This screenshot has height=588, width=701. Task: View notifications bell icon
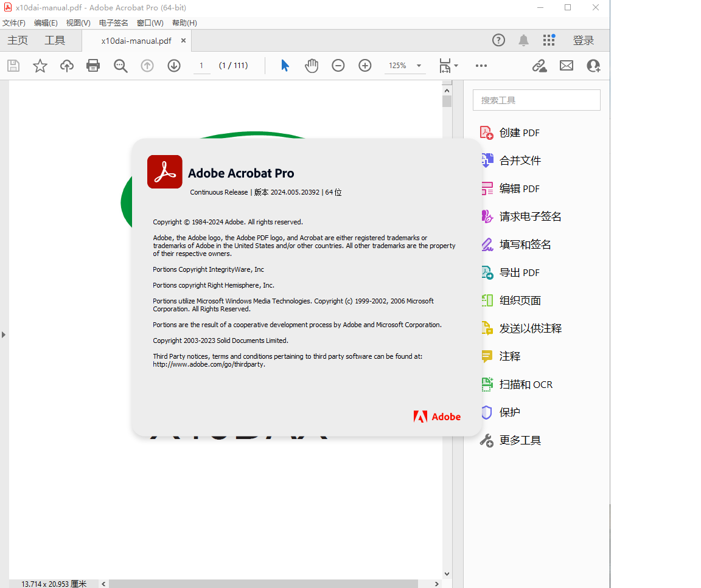(523, 40)
